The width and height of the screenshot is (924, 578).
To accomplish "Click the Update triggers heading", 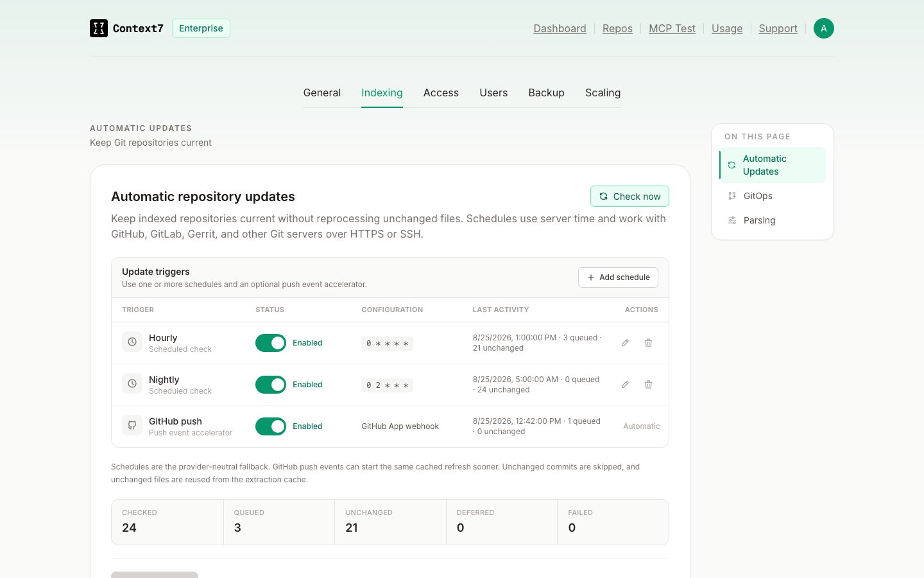I will [156, 272].
